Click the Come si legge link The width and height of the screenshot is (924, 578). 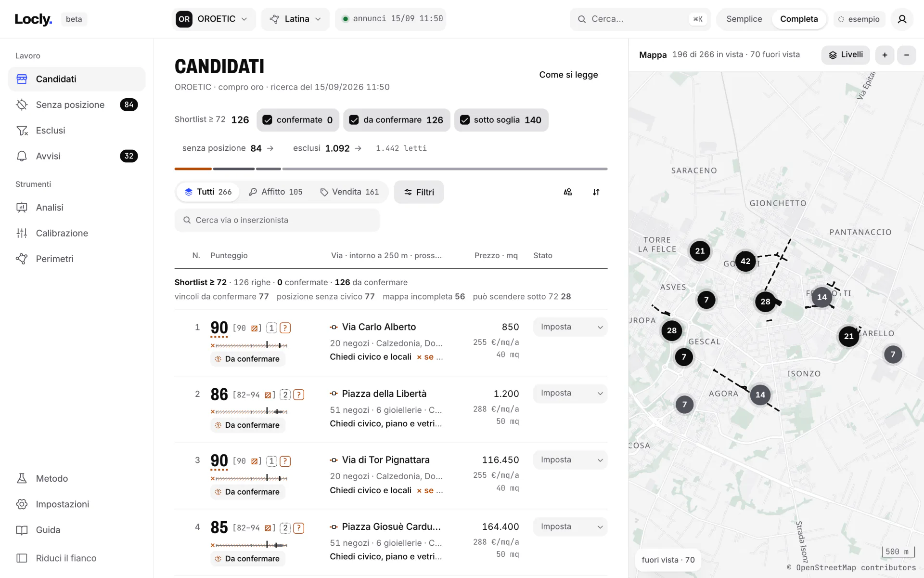click(x=568, y=75)
